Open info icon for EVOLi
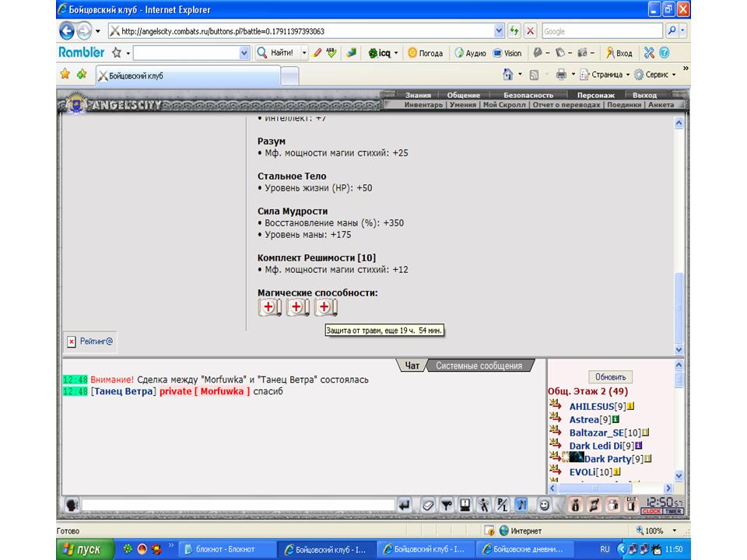The height and width of the screenshot is (560, 747). tap(616, 472)
